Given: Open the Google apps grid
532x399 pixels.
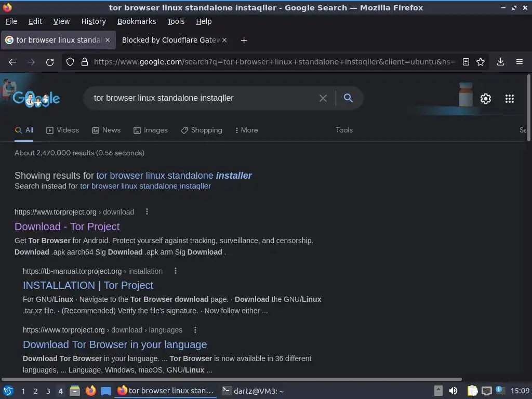Looking at the screenshot, I should tap(510, 99).
